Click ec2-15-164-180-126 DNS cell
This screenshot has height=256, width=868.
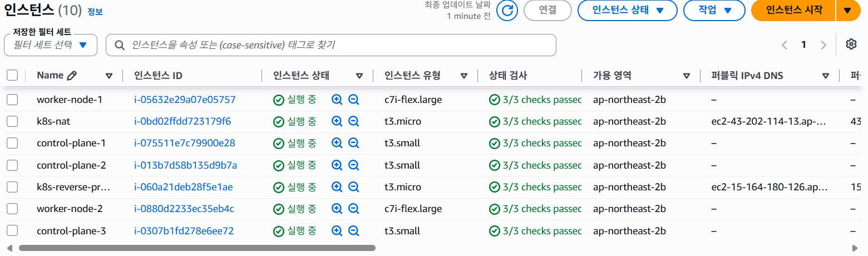(770, 187)
